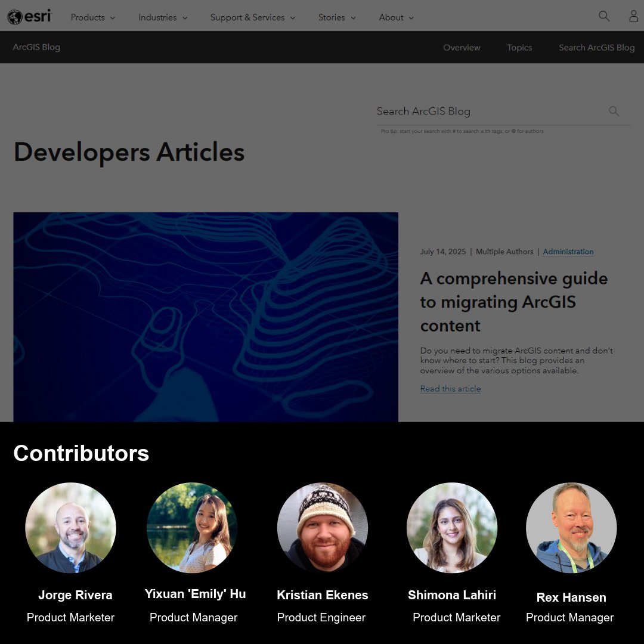
Task: Click the blog search magnifier icon
Action: (614, 111)
